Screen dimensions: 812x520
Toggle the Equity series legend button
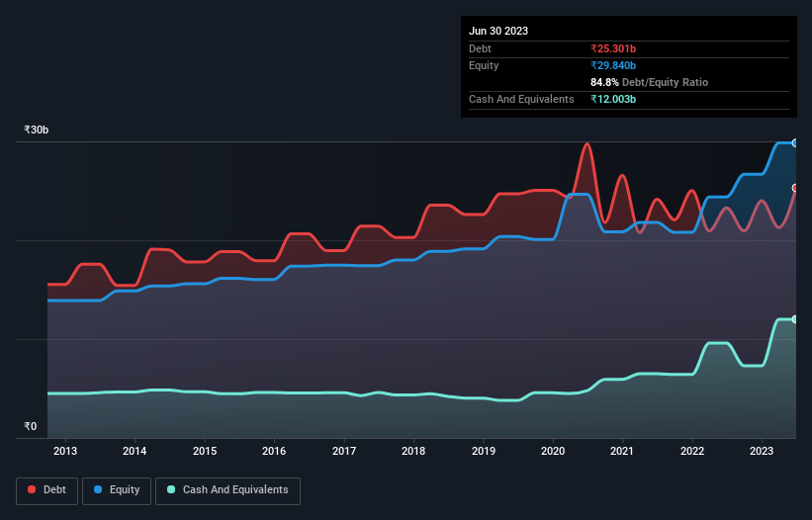[x=117, y=490]
